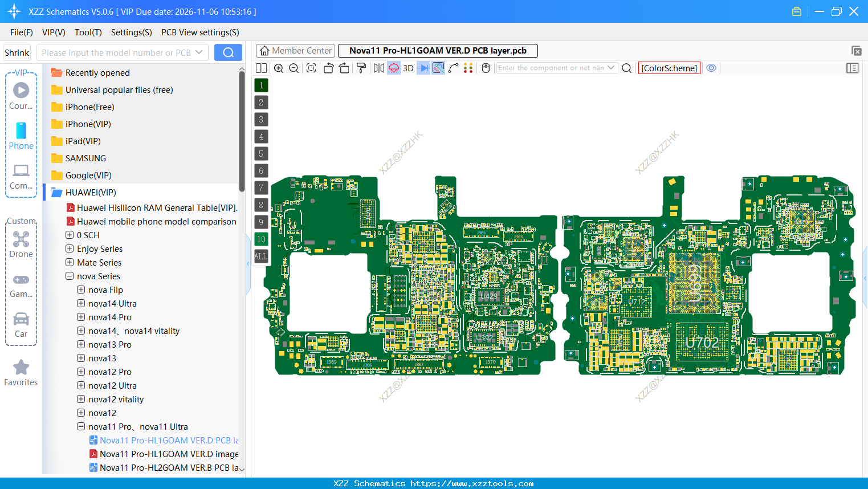The image size is (868, 489).
Task: Click the eye visibility toggle beside ColorScheme
Action: pyautogui.click(x=711, y=68)
